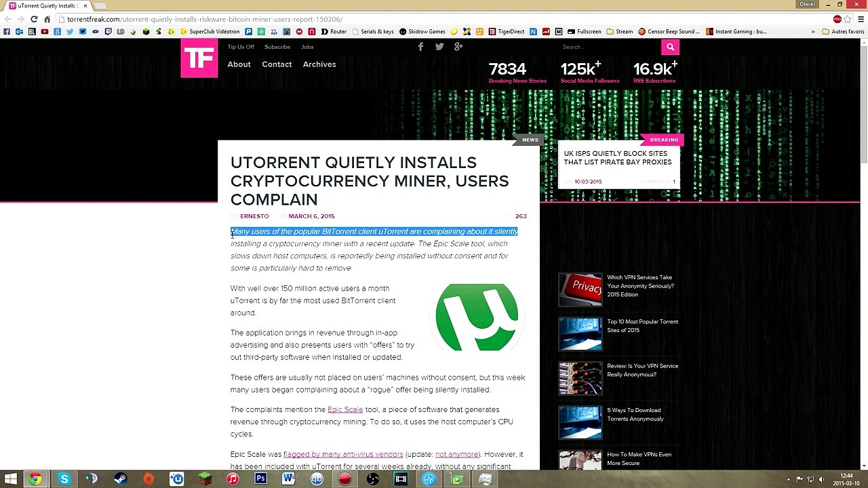Open the Windows Start button

10,479
